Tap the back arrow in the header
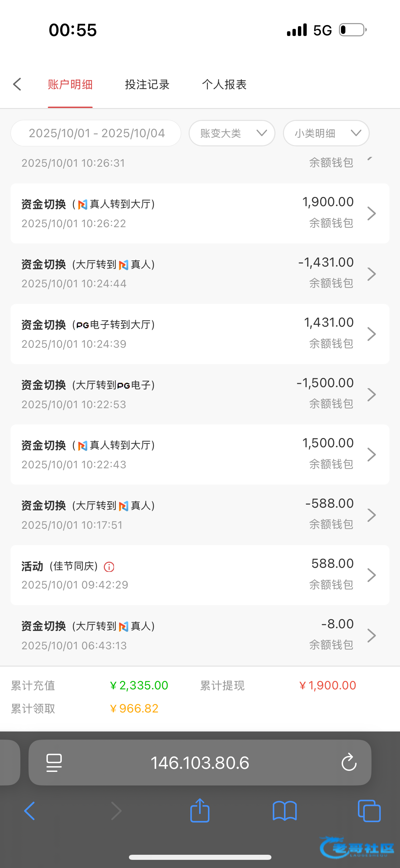400x868 pixels. (x=17, y=84)
